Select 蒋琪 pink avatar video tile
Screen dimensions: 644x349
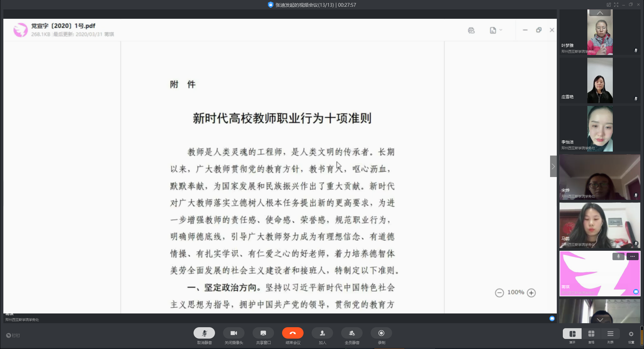click(600, 274)
